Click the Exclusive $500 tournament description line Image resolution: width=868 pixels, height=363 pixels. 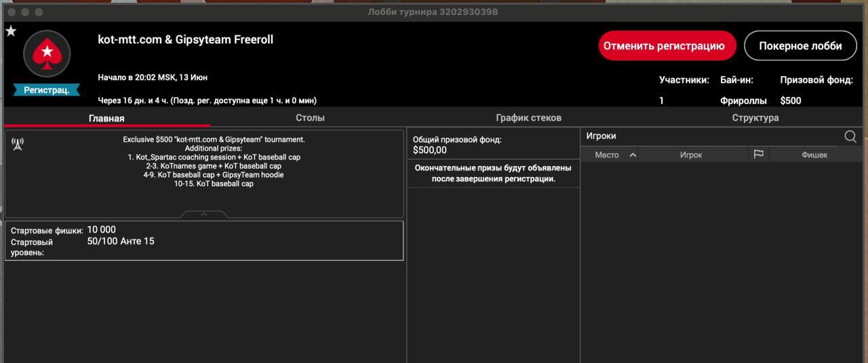point(214,139)
